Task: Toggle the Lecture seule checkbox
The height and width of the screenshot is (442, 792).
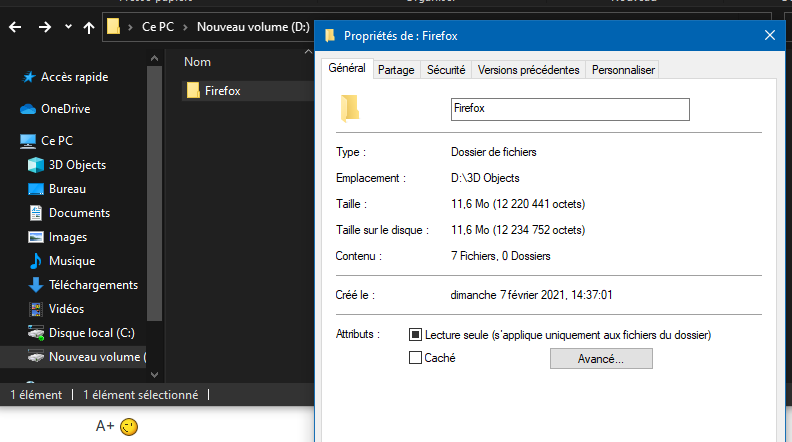Action: 415,334
